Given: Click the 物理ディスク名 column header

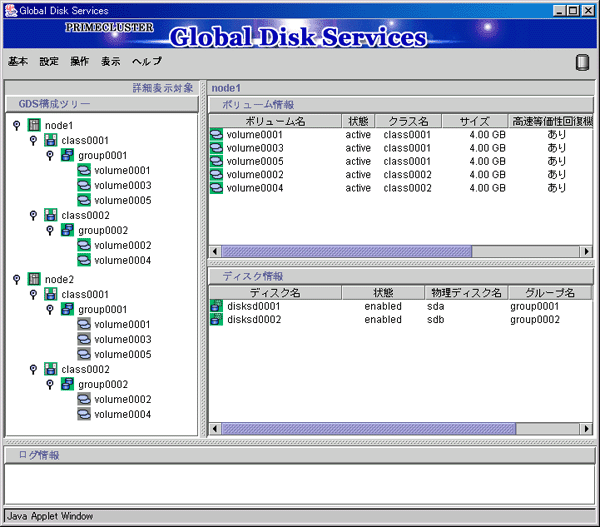Looking at the screenshot, I should (x=466, y=293).
